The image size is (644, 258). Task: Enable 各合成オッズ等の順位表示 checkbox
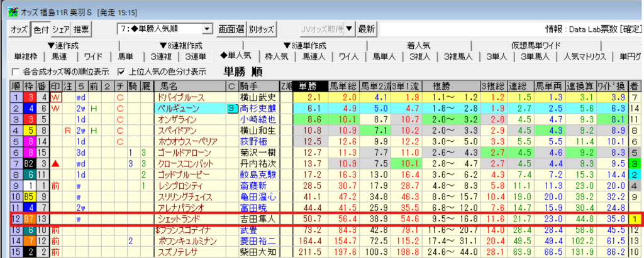click(16, 71)
